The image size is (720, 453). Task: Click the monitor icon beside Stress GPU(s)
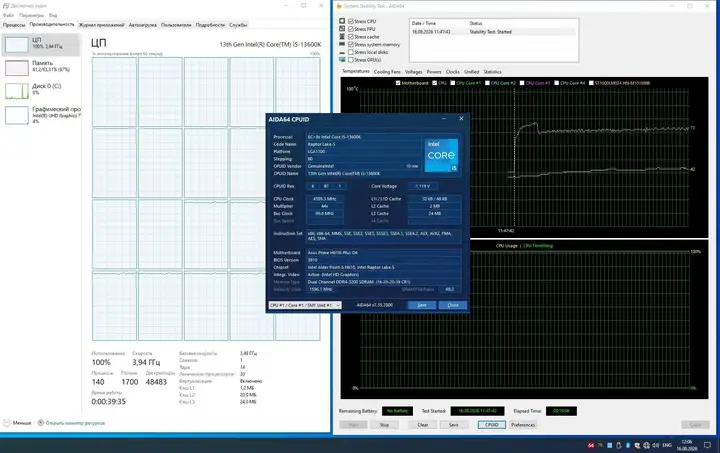[342, 60]
